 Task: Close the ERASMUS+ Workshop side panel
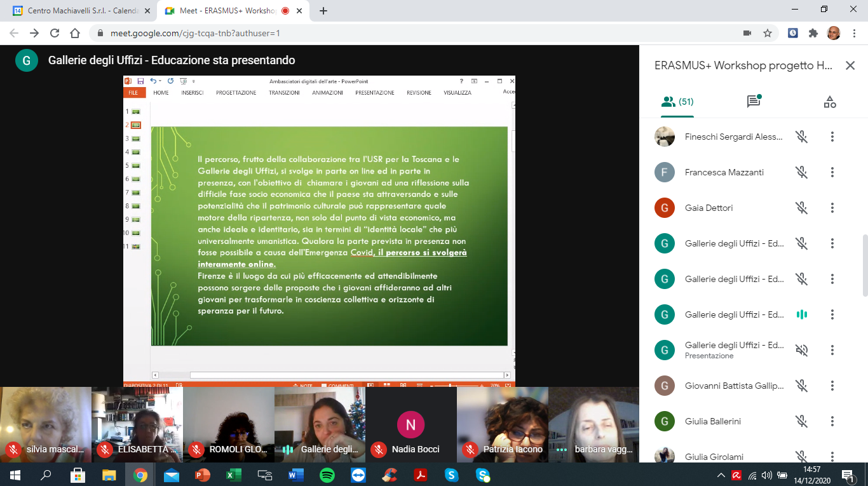point(850,65)
